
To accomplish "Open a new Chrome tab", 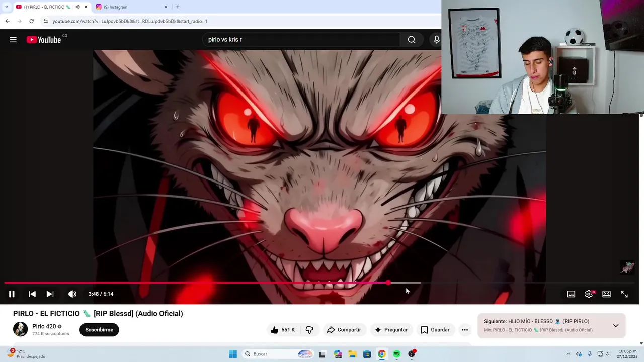I will [178, 7].
